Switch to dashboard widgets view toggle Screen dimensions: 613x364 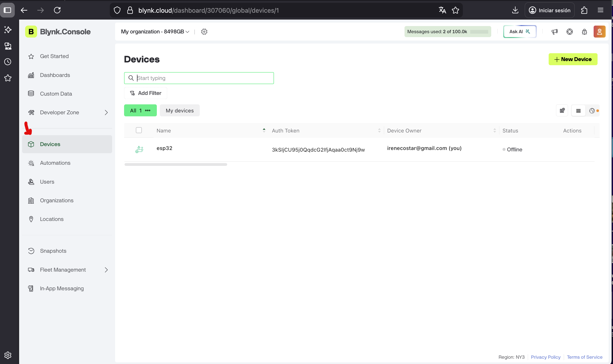(562, 111)
